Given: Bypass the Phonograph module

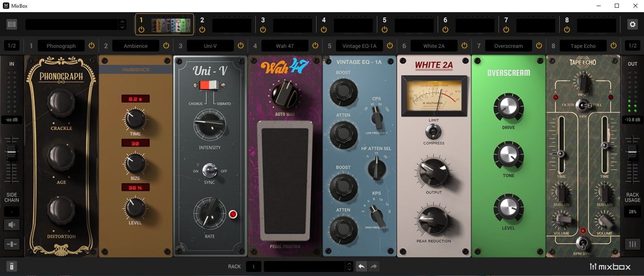Looking at the screenshot, I should [92, 46].
